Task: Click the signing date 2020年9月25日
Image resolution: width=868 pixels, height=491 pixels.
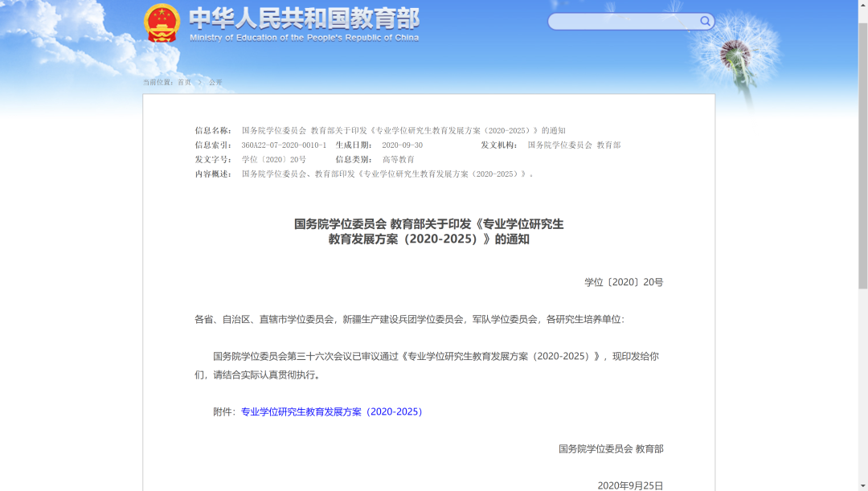Action: point(630,485)
